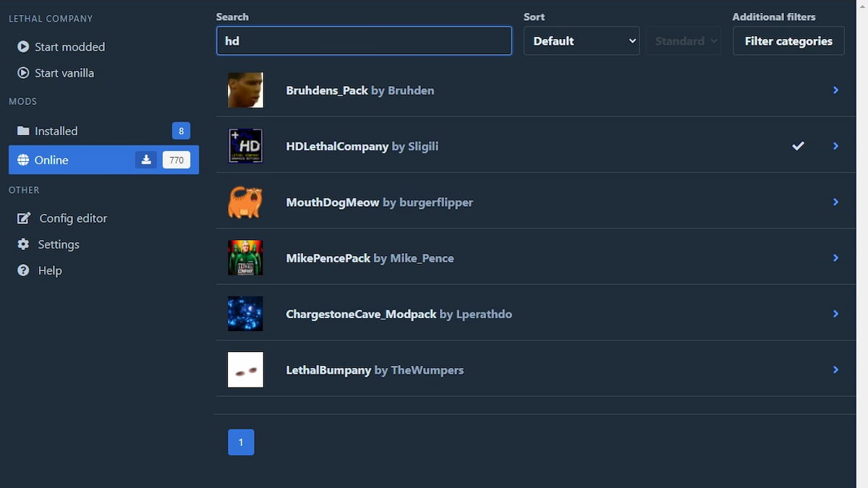The image size is (868, 488).
Task: Expand Bruhdens_Pack details with chevron
Action: click(x=835, y=90)
